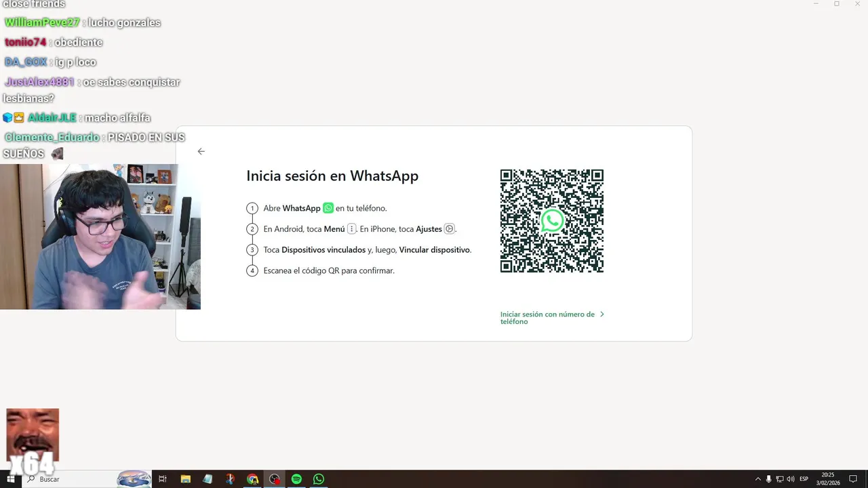Screen dimensions: 868x488
Task: Click the streamer webcam overlay
Action: [x=100, y=237]
